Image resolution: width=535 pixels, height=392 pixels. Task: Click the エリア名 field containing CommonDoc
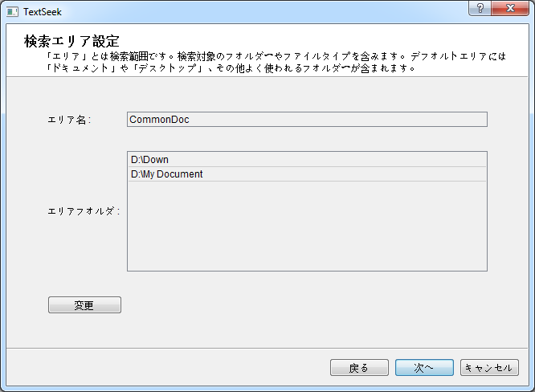point(306,120)
